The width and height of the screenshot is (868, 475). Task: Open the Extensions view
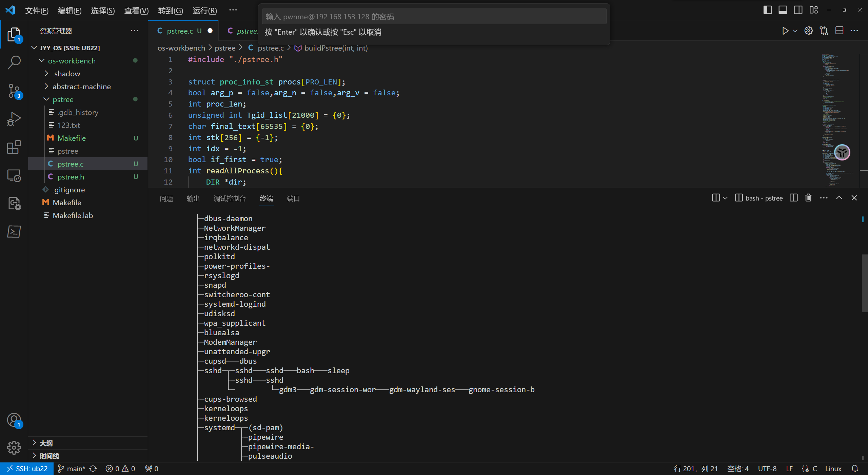(x=14, y=148)
